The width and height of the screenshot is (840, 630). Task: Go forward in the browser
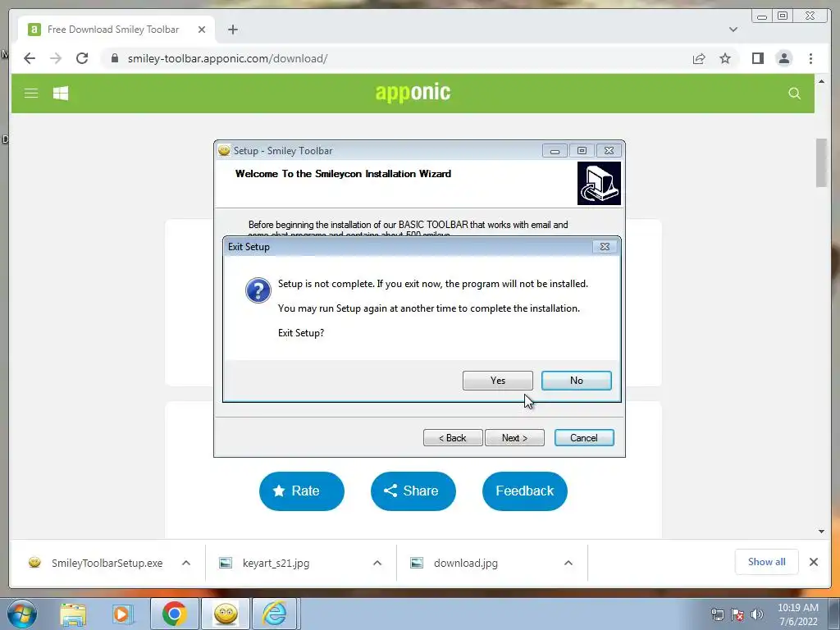click(x=56, y=58)
